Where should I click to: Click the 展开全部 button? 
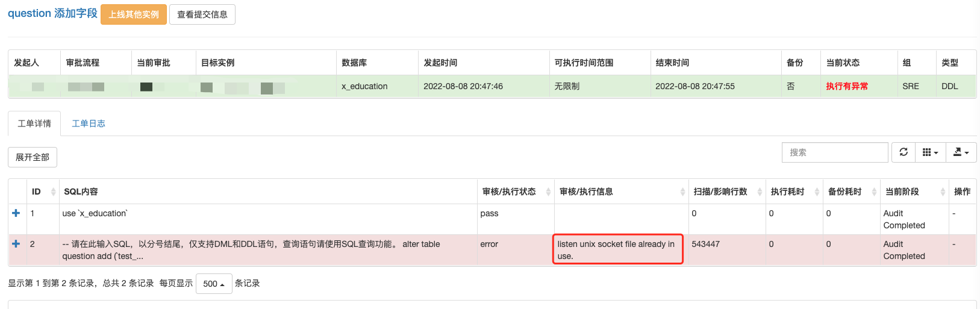[33, 157]
